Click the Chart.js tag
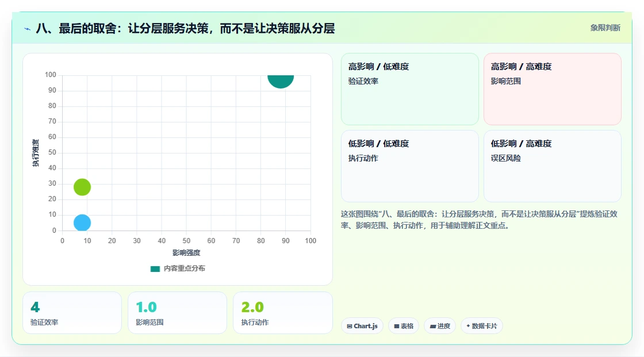Image resolution: width=644 pixels, height=357 pixels. 362,326
